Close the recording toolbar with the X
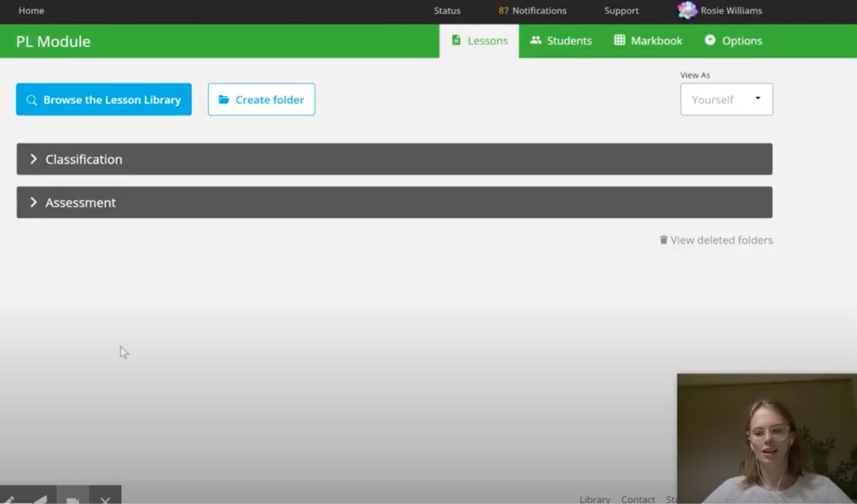The width and height of the screenshot is (857, 504). click(105, 499)
